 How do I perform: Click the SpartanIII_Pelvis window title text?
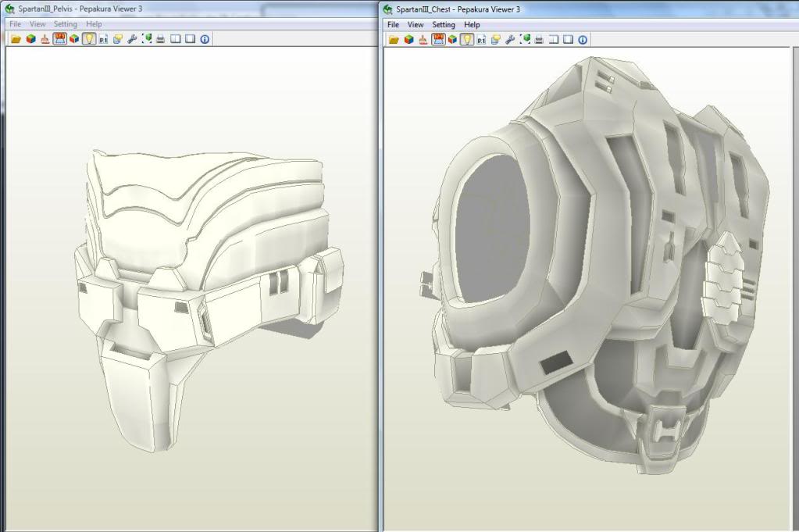coord(80,9)
